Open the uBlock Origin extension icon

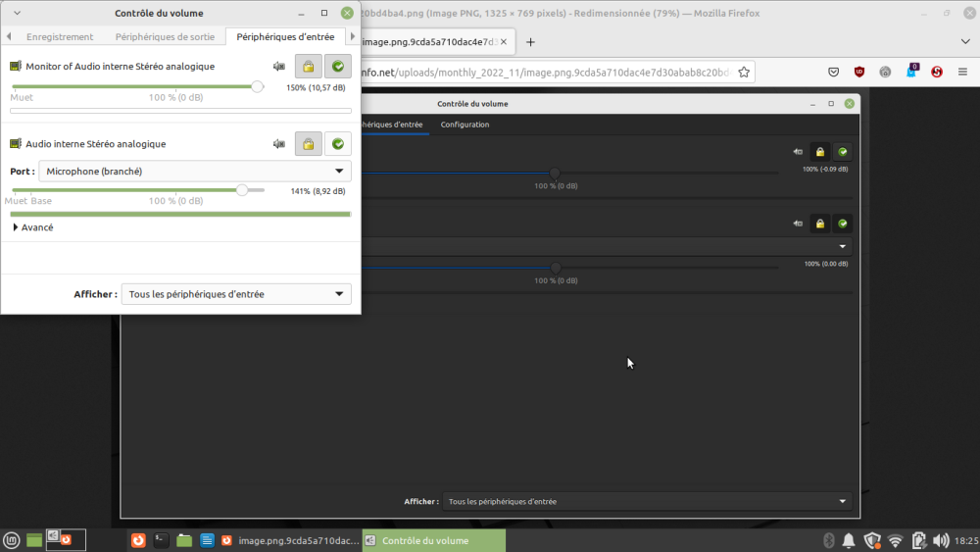[859, 72]
